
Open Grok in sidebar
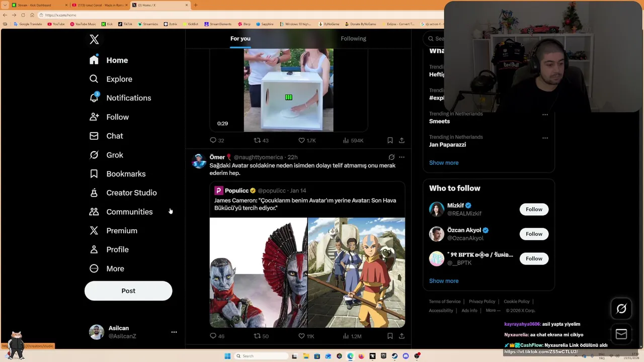pyautogui.click(x=106, y=155)
